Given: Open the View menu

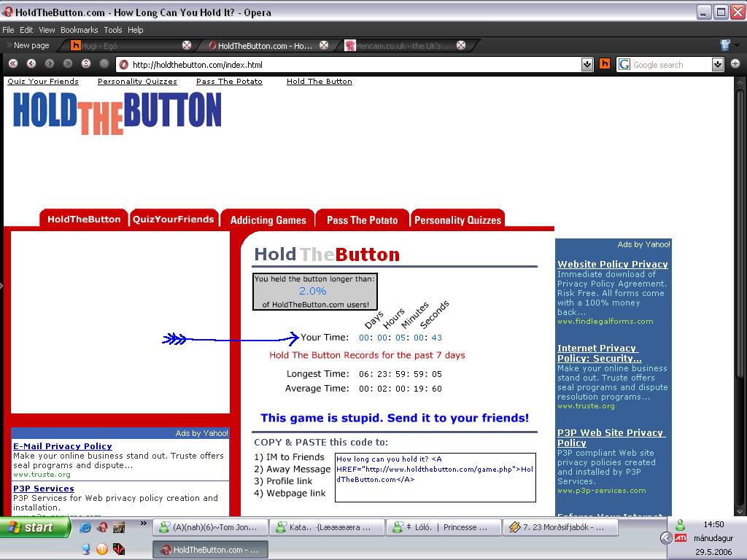Looking at the screenshot, I should click(x=47, y=29).
